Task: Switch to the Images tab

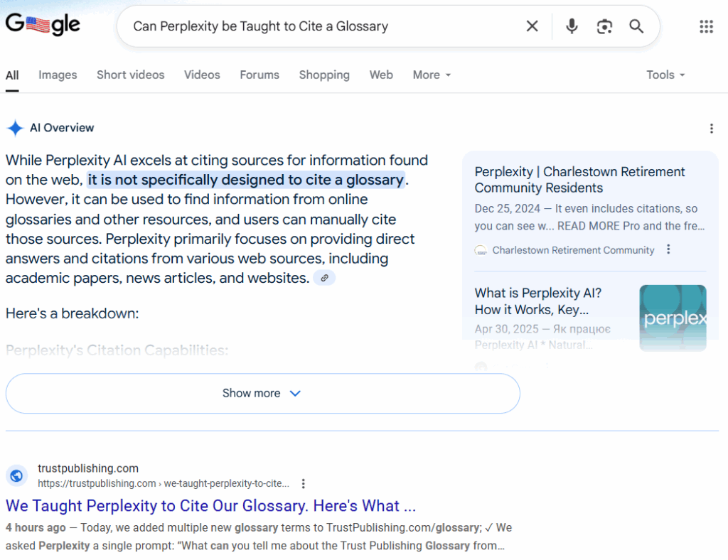Action: (x=58, y=75)
